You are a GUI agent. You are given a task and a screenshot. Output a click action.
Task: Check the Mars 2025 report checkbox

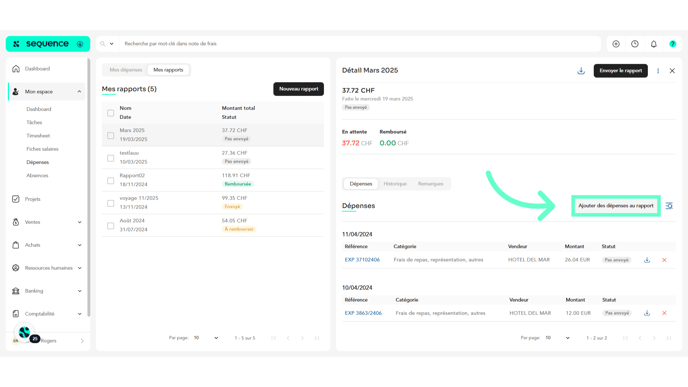click(x=111, y=135)
